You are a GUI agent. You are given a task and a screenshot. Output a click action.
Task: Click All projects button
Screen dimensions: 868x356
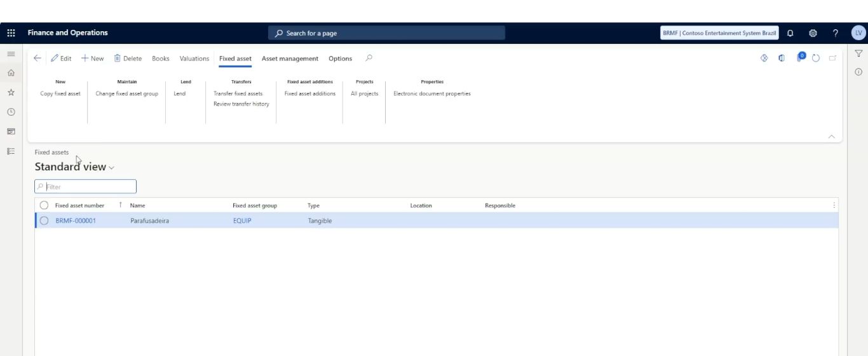(364, 93)
